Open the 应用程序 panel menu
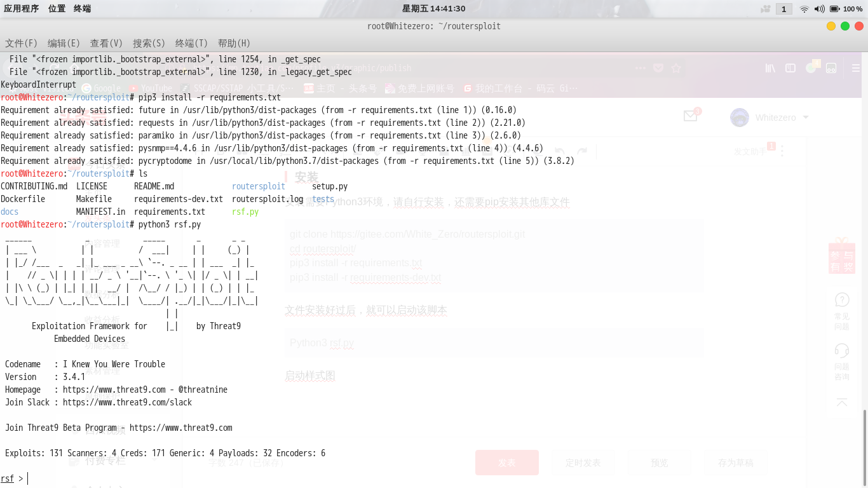Screen dimensions: 868x488 (22, 9)
